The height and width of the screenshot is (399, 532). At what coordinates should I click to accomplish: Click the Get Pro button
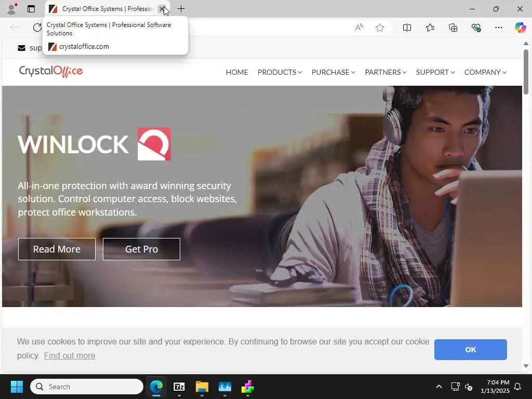[141, 249]
